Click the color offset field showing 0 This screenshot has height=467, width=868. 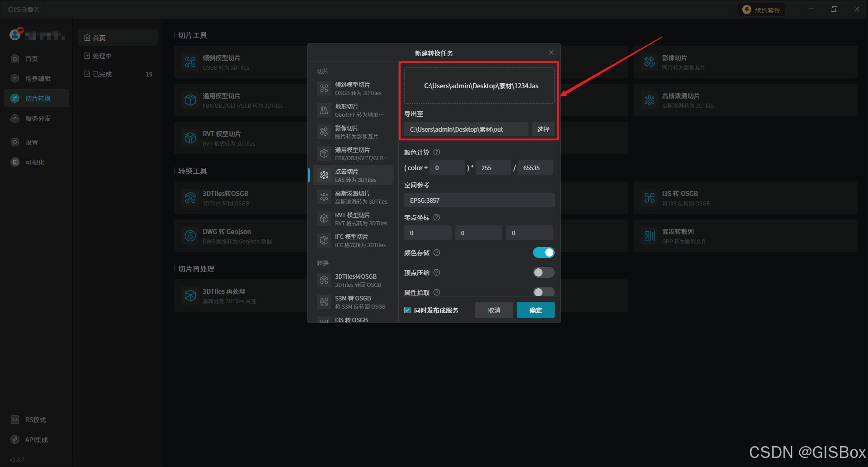point(447,167)
